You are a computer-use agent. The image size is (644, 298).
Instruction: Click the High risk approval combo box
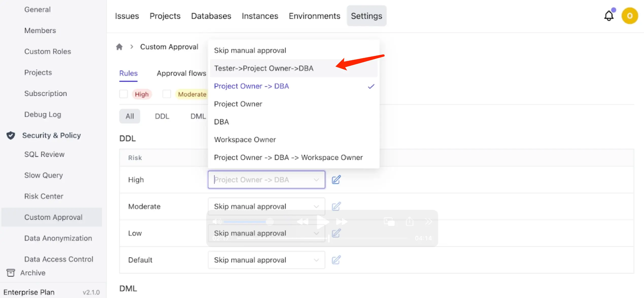[266, 180]
